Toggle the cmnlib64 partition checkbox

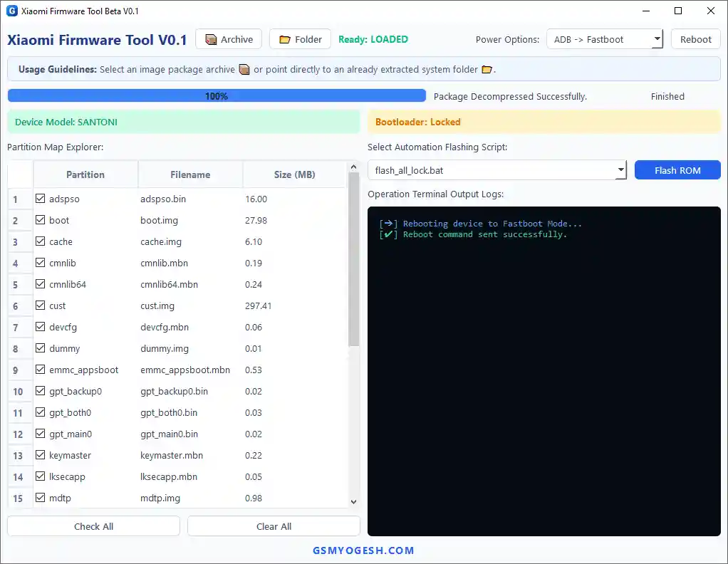[x=41, y=283]
